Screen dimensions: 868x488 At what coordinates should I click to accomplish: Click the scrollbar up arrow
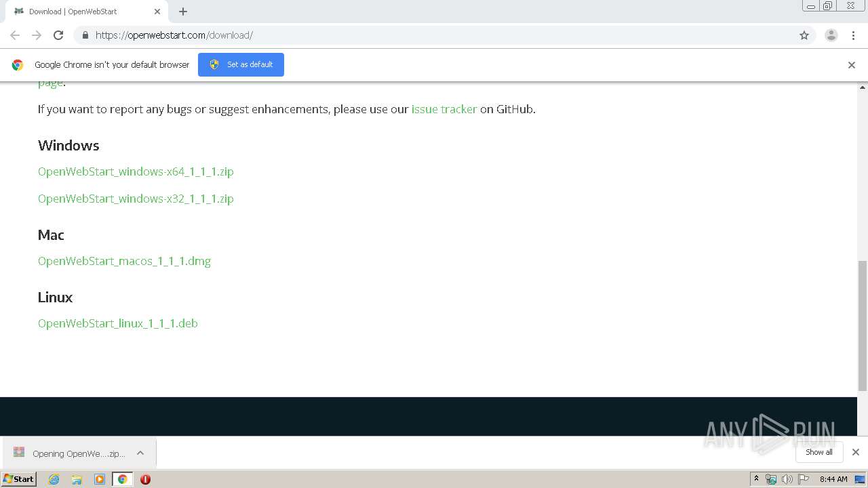click(x=863, y=87)
